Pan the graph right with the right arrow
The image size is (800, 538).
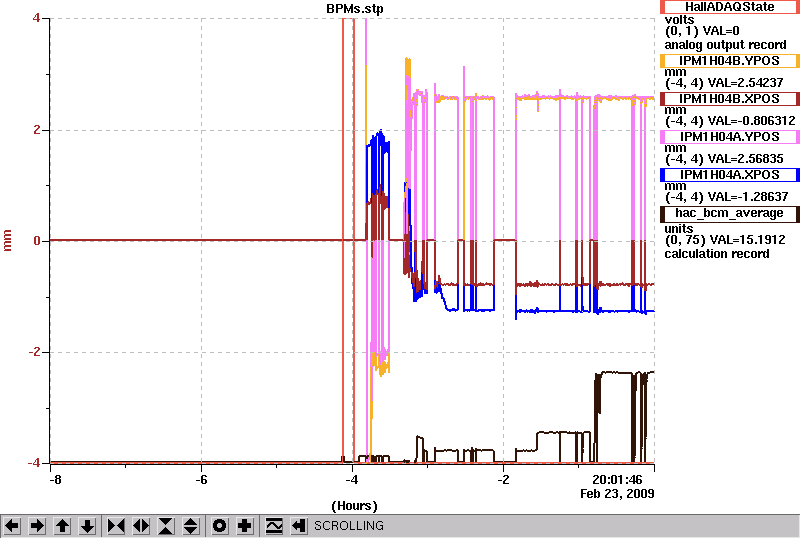coord(37,526)
